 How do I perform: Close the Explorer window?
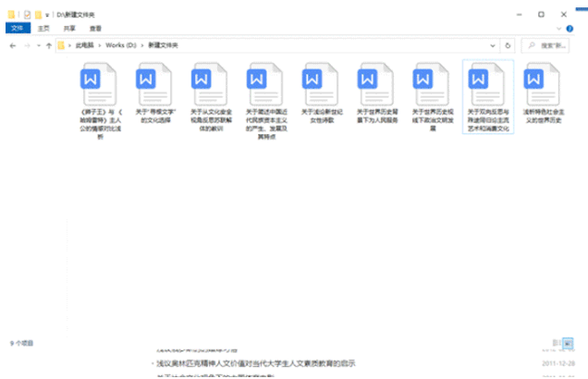click(x=564, y=15)
